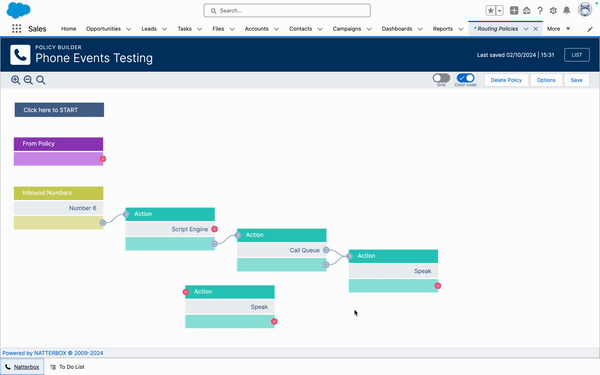Close the Routing Policies tab
Screen dimensions: 600x375
click(536, 29)
